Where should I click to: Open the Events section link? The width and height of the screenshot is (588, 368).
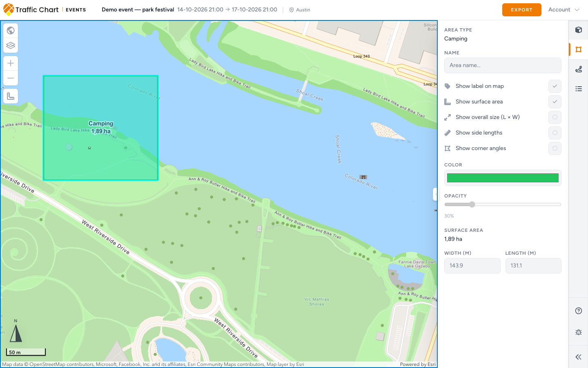(76, 10)
